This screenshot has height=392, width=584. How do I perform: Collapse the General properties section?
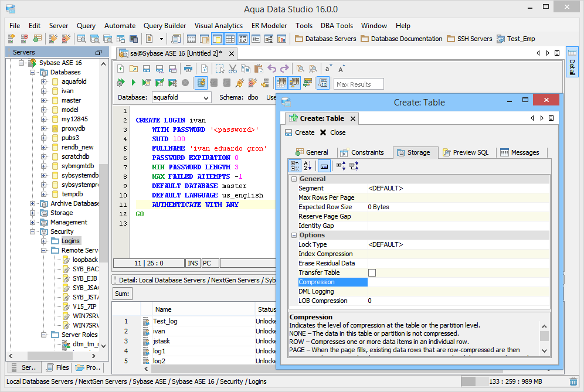click(294, 179)
